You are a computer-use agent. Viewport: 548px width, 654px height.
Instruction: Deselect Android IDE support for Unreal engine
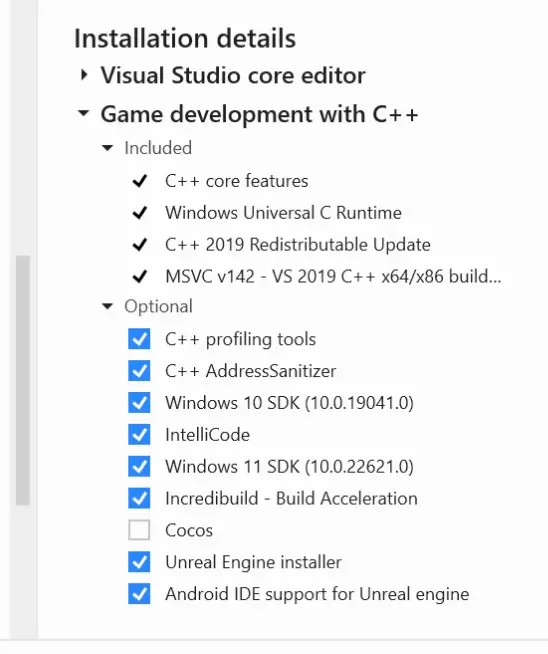[x=139, y=594]
